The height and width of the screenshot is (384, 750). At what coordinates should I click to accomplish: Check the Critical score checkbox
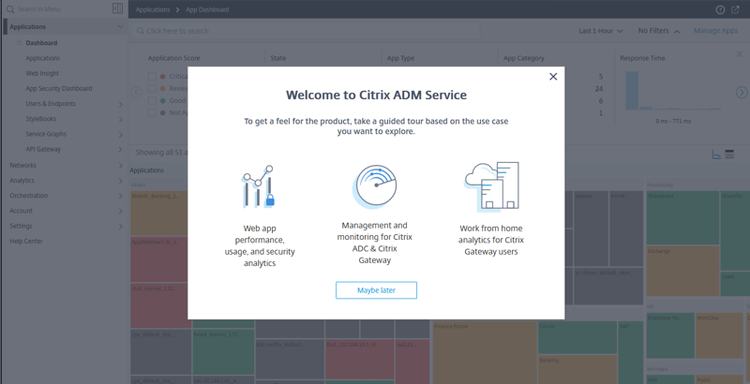[x=152, y=77]
